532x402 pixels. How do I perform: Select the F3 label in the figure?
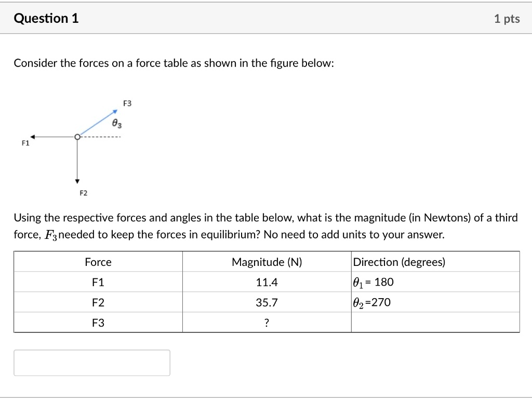click(x=127, y=103)
